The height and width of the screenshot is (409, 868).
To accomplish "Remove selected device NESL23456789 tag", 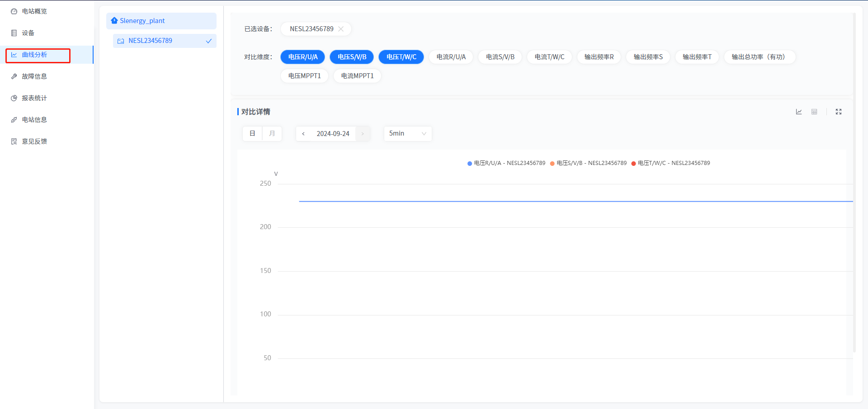I will (341, 29).
